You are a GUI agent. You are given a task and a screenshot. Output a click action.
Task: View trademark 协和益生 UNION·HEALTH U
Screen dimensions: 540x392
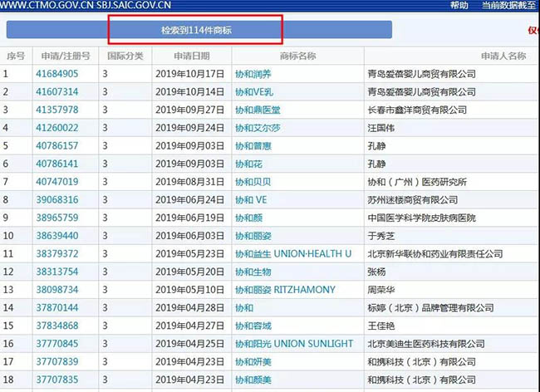click(x=293, y=253)
